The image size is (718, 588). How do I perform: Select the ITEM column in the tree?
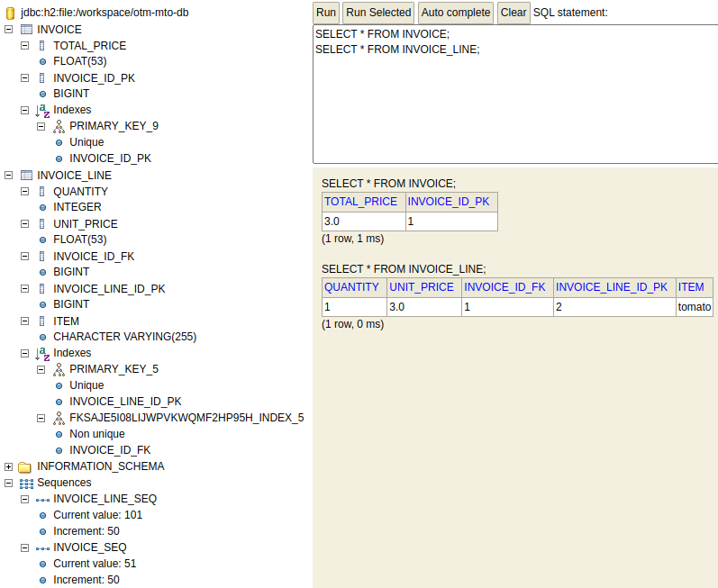pyautogui.click(x=66, y=321)
